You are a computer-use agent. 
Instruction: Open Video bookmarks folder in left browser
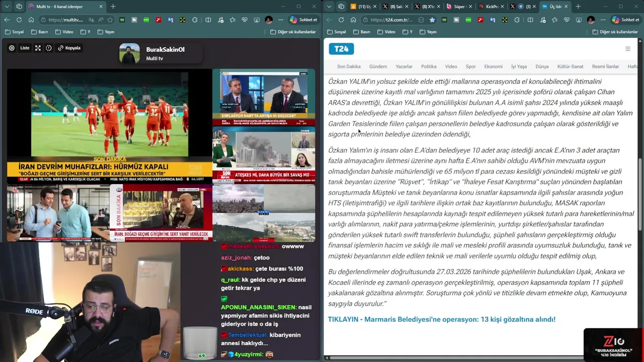(x=64, y=32)
